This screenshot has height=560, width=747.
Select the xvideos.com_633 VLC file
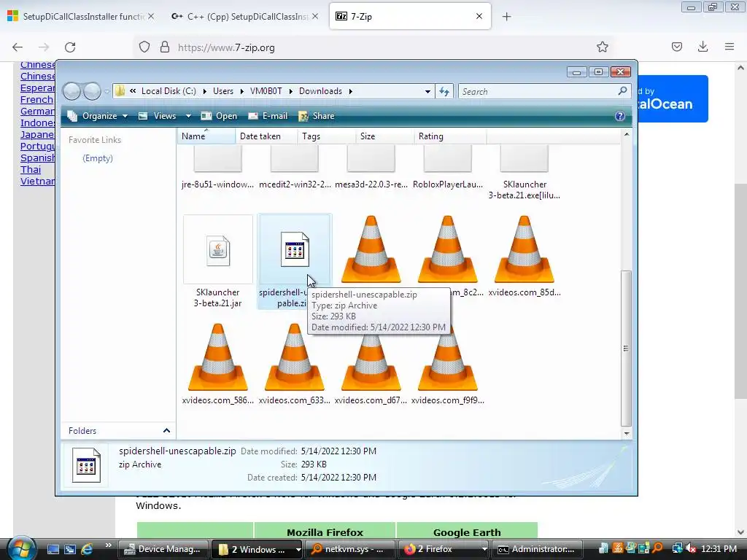(x=295, y=357)
